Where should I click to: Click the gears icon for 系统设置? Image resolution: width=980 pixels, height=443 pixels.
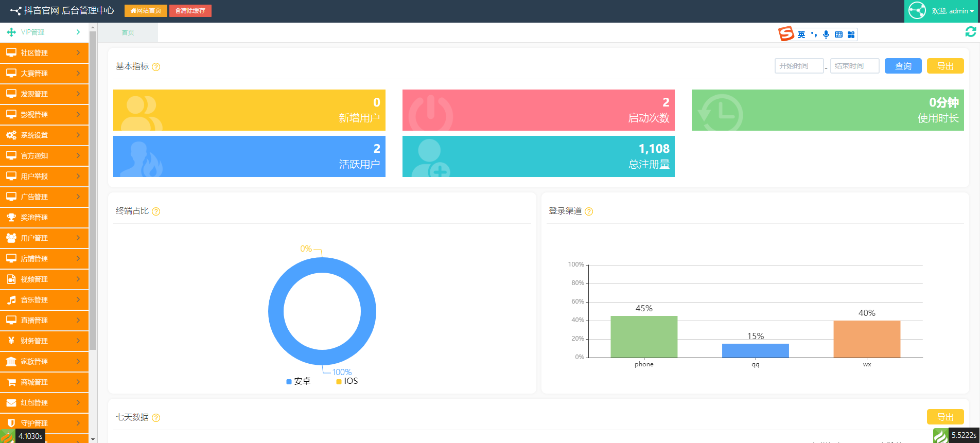pyautogui.click(x=11, y=135)
